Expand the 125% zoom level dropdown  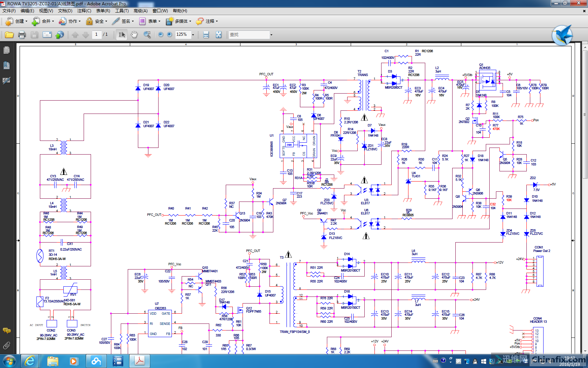[193, 35]
